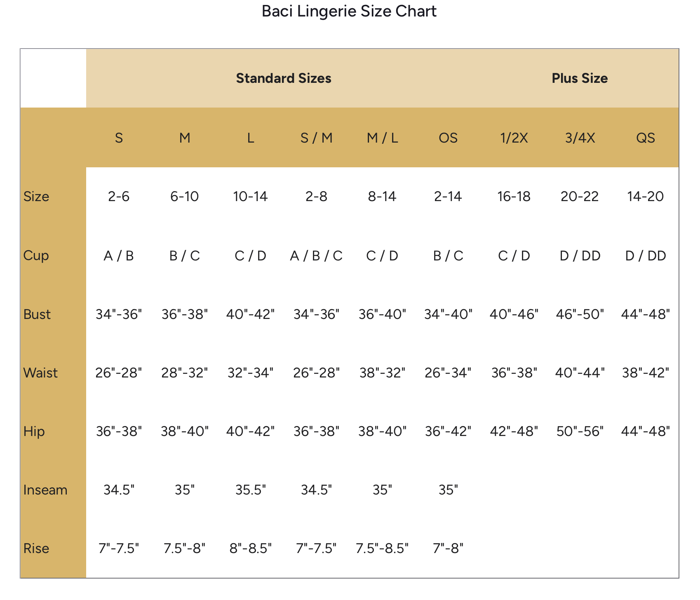Image resolution: width=700 pixels, height=600 pixels.
Task: Click the 50"-56" hip measurement cell
Action: tap(580, 431)
